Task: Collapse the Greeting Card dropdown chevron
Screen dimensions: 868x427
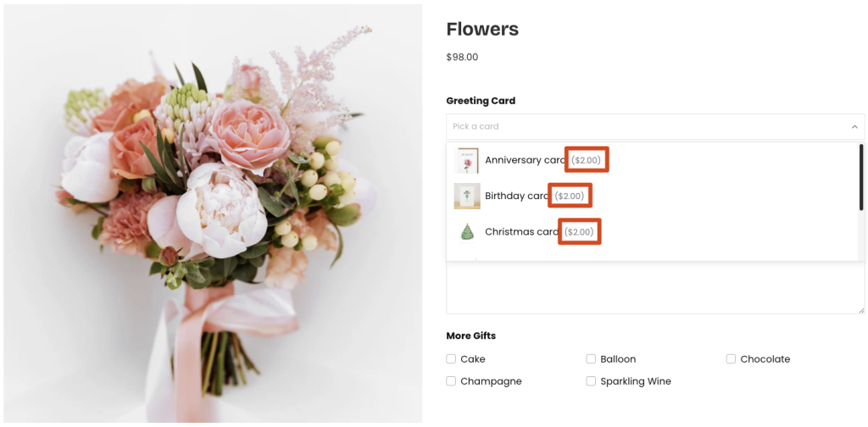Action: [854, 127]
